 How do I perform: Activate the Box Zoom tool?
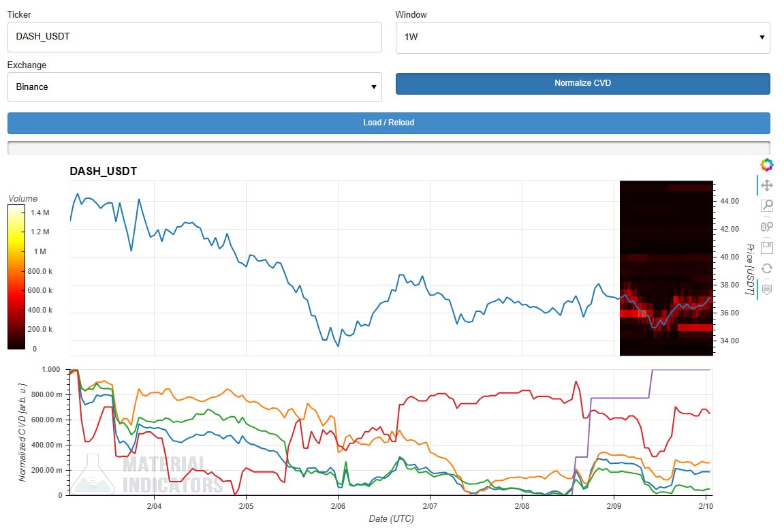point(766,205)
